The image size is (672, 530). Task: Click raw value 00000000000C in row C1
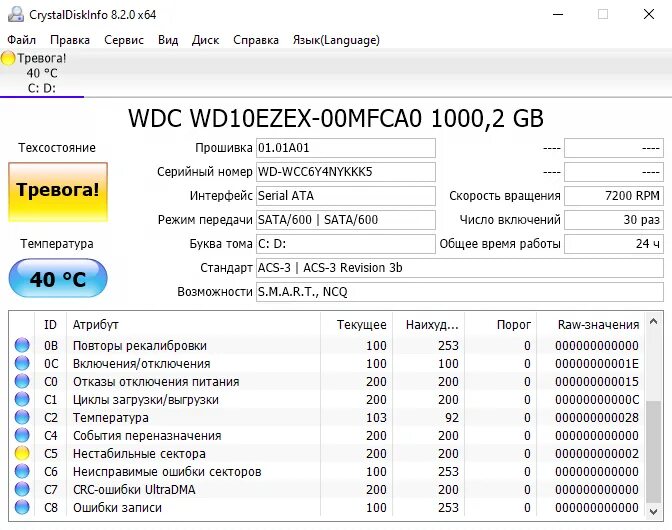597,399
